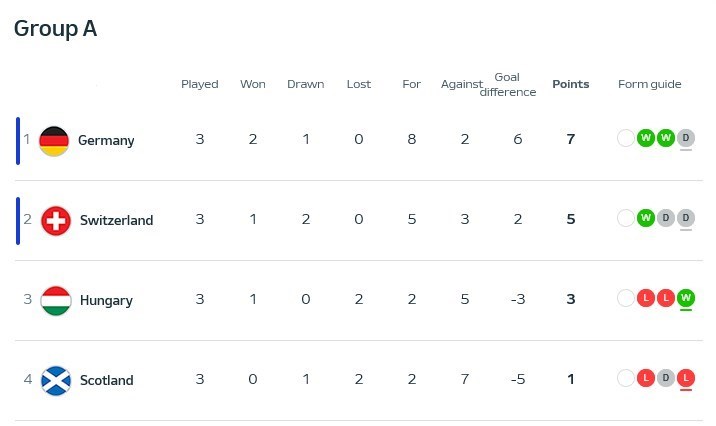This screenshot has height=426, width=716.
Task: Select Germany's latest draw form badge
Action: 685,138
